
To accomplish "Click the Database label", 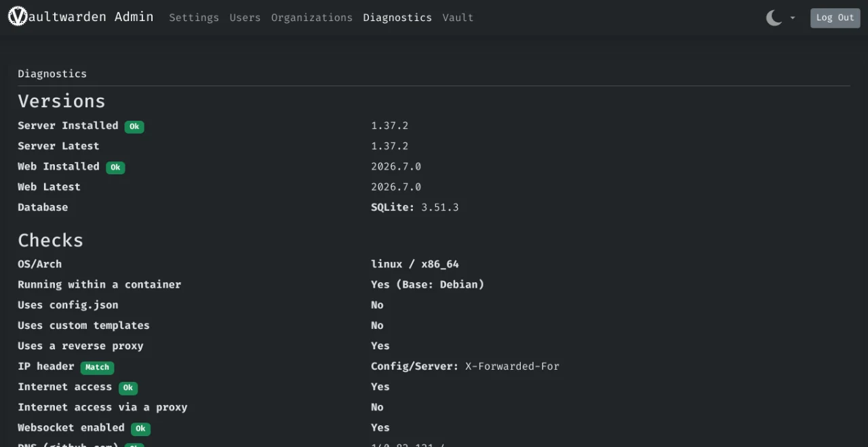I will [43, 207].
